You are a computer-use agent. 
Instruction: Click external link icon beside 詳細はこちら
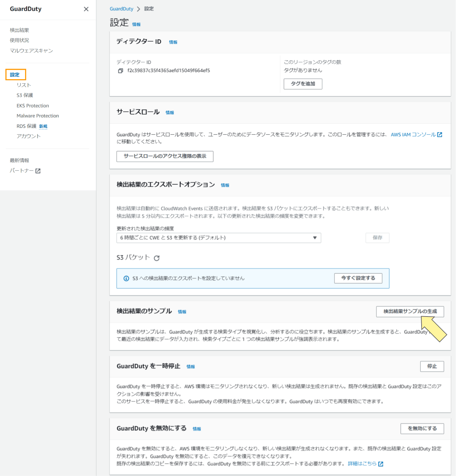point(381,464)
